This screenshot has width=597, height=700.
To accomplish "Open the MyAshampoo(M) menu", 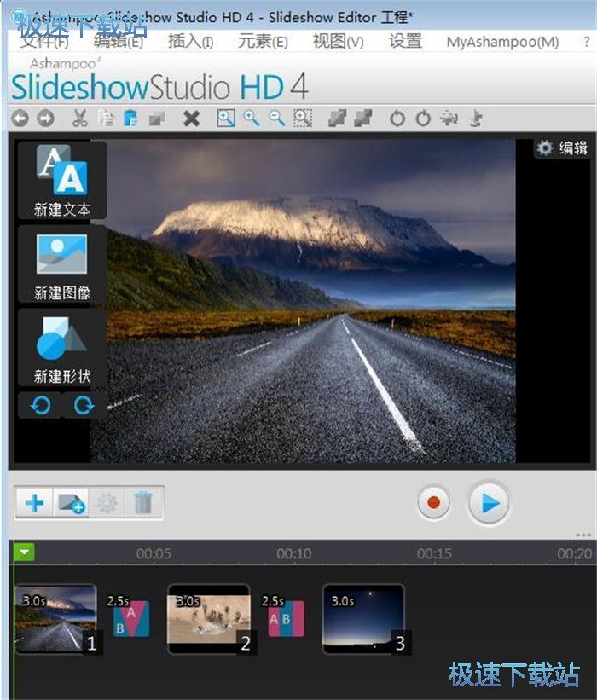I will tap(502, 42).
